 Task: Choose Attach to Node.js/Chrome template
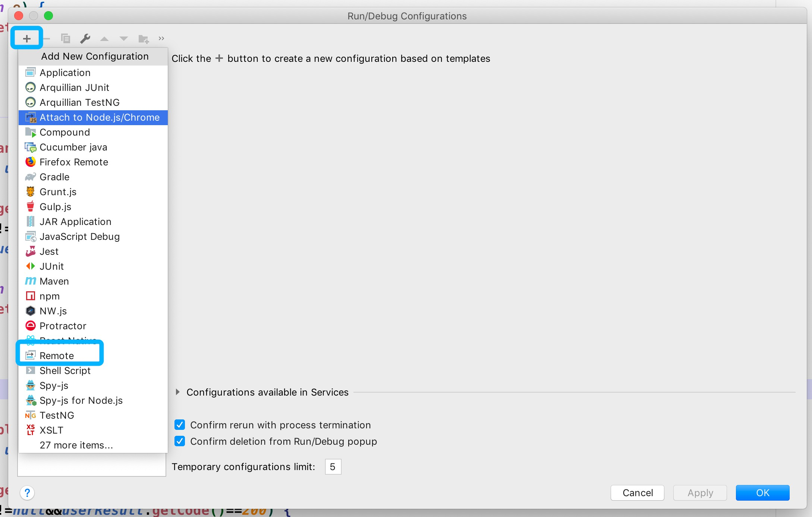pyautogui.click(x=100, y=117)
